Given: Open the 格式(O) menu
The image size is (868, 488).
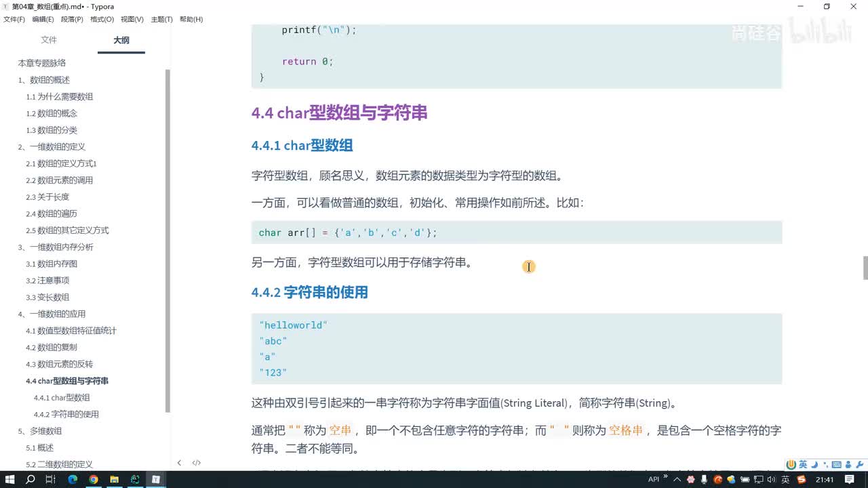Looking at the screenshot, I should tap(102, 19).
